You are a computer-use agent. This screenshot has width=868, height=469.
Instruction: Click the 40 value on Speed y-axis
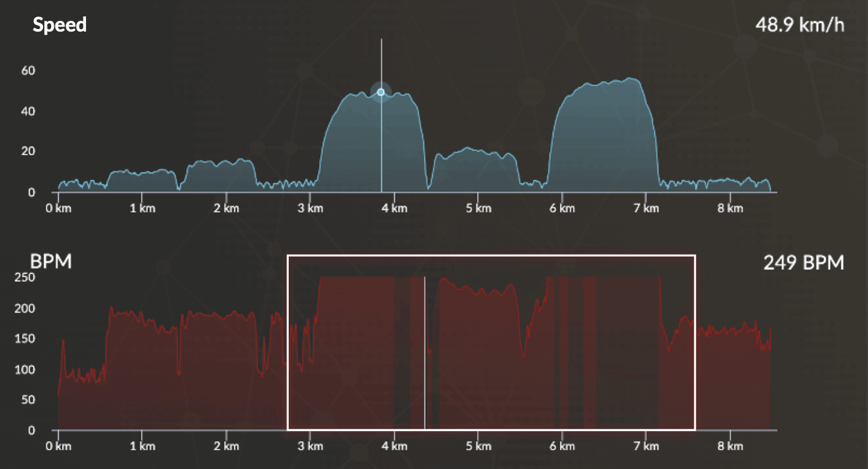point(28,111)
